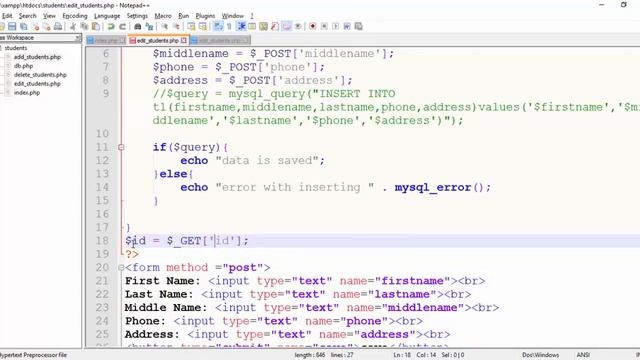Click the Zoom Out toolbar icon

tap(176, 27)
